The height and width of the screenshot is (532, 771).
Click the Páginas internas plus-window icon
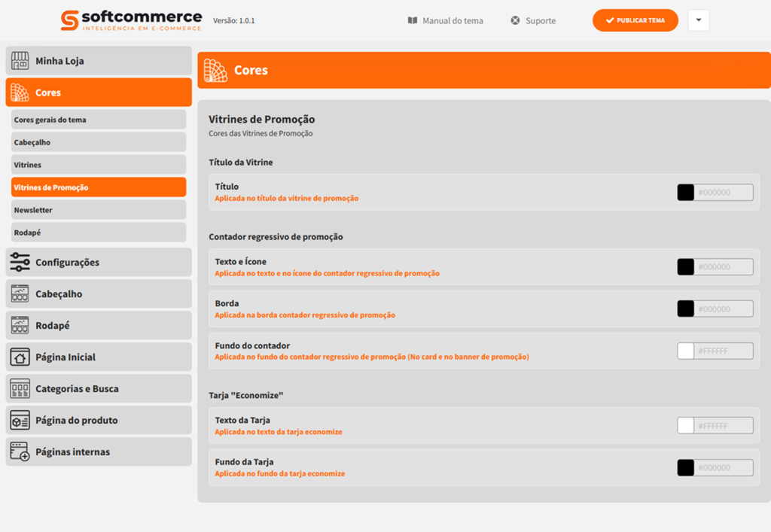[x=20, y=451]
